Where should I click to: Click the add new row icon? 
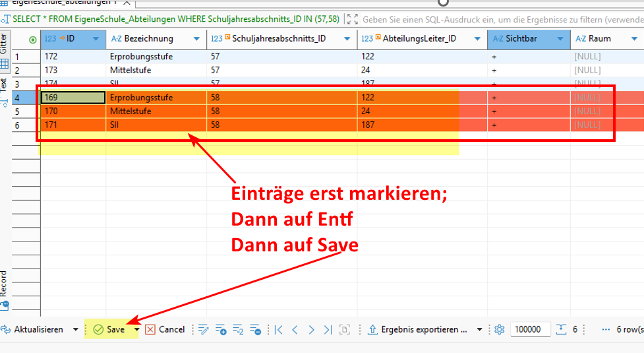[x=221, y=329]
